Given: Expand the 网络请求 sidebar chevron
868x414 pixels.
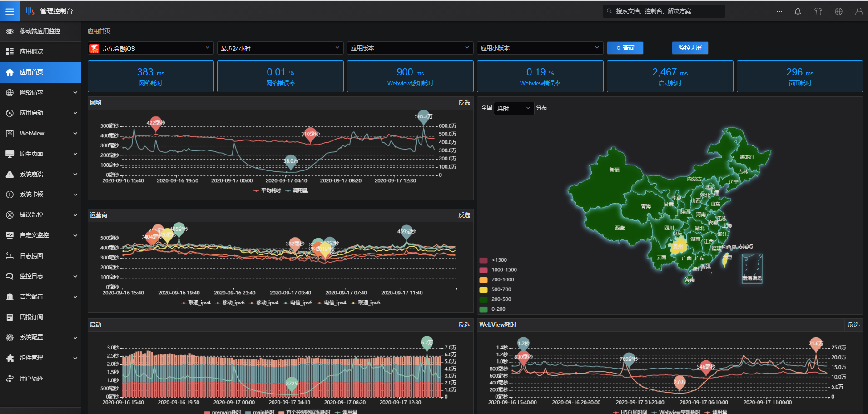Looking at the screenshot, I should pyautogui.click(x=75, y=92).
